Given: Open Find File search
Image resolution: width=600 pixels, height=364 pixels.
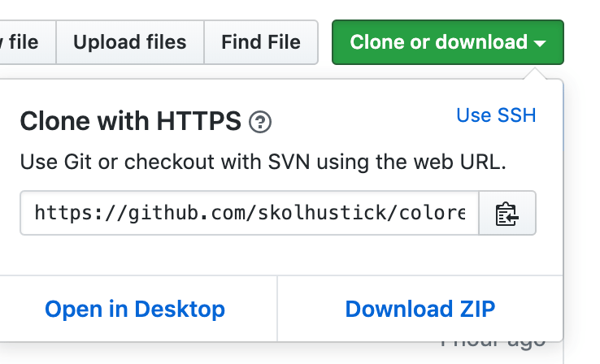Looking at the screenshot, I should click(x=261, y=42).
